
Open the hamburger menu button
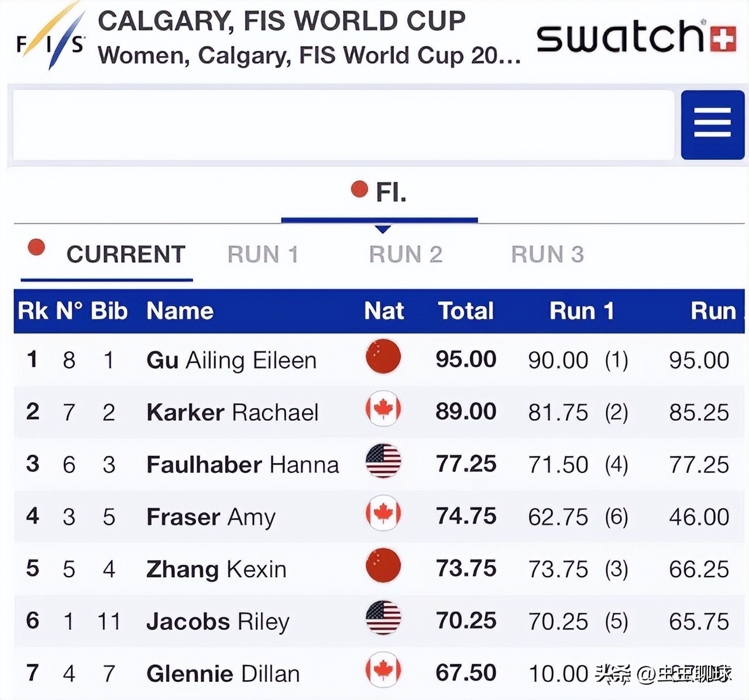click(712, 124)
